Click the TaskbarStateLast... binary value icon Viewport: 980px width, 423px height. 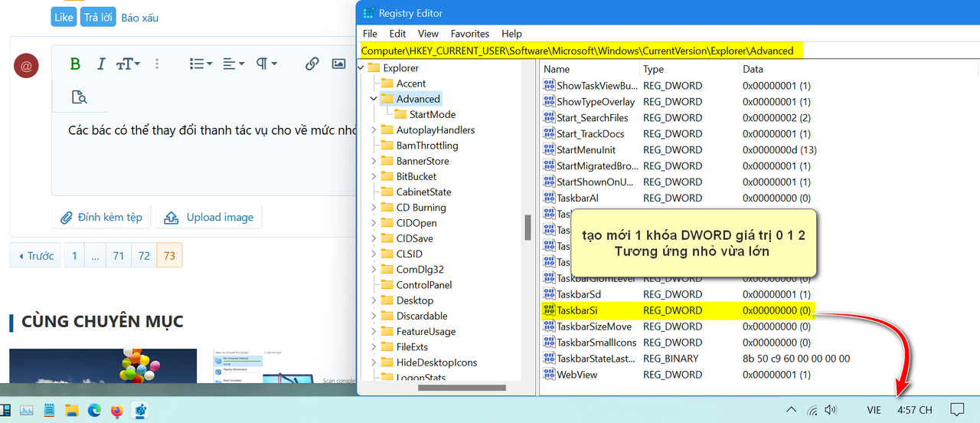[x=549, y=359]
